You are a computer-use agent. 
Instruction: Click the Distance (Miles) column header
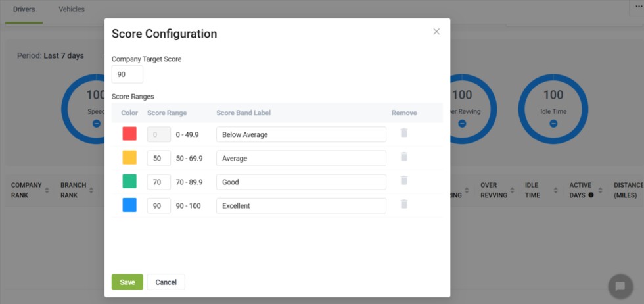click(x=628, y=190)
